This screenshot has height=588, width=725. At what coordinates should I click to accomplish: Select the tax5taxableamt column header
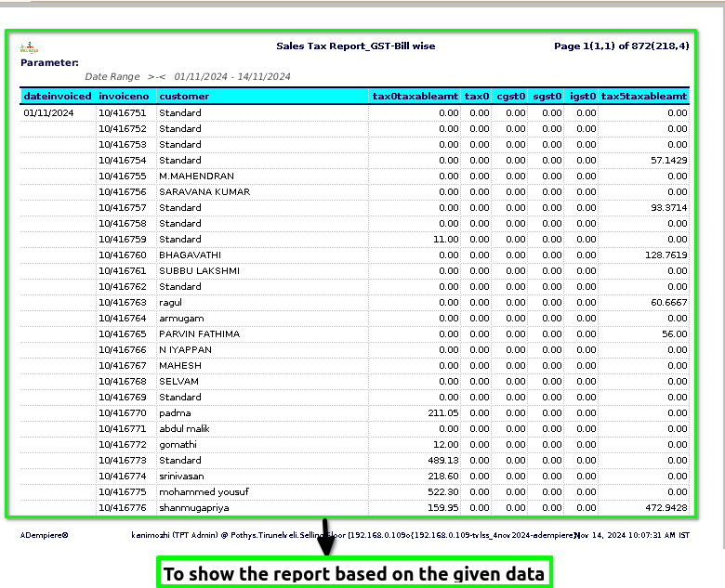643,97
